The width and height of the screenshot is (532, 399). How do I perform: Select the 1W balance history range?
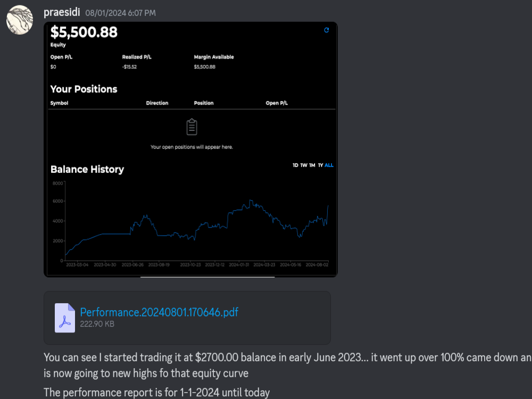pos(304,165)
